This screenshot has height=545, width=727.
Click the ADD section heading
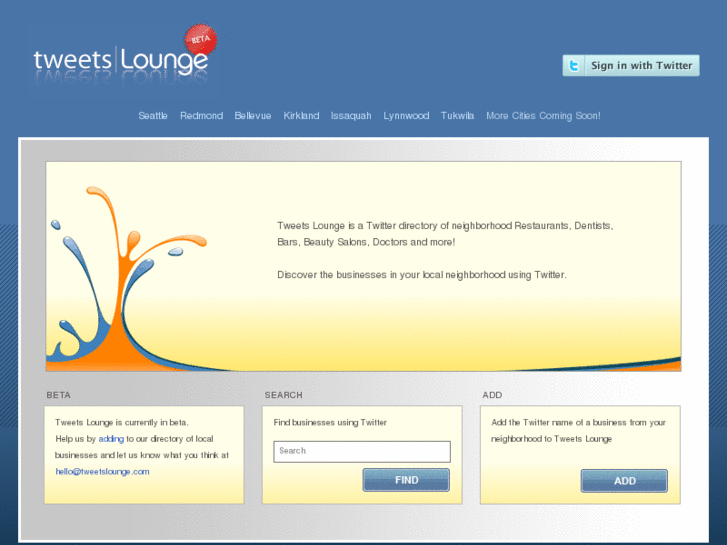coord(492,395)
